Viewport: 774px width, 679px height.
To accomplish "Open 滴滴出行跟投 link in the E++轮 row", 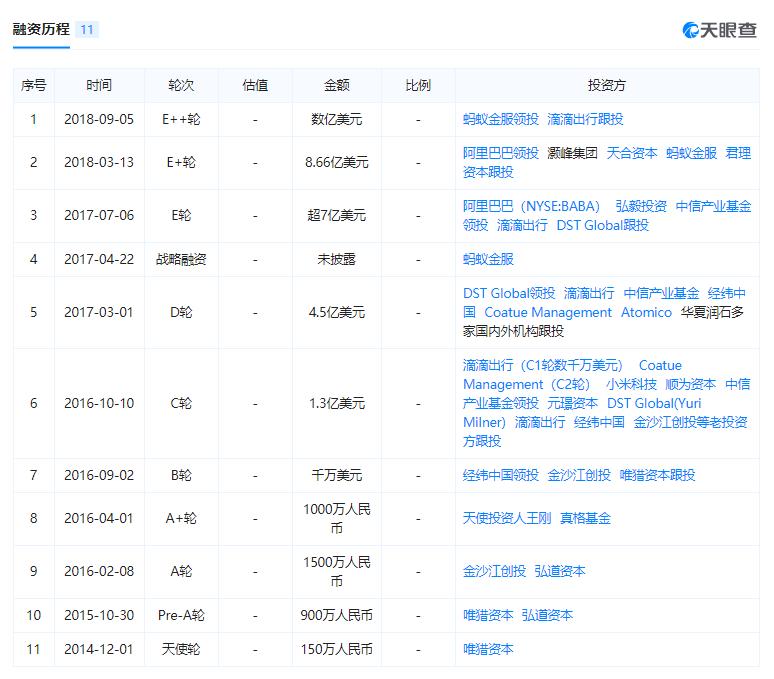I will tap(585, 119).
